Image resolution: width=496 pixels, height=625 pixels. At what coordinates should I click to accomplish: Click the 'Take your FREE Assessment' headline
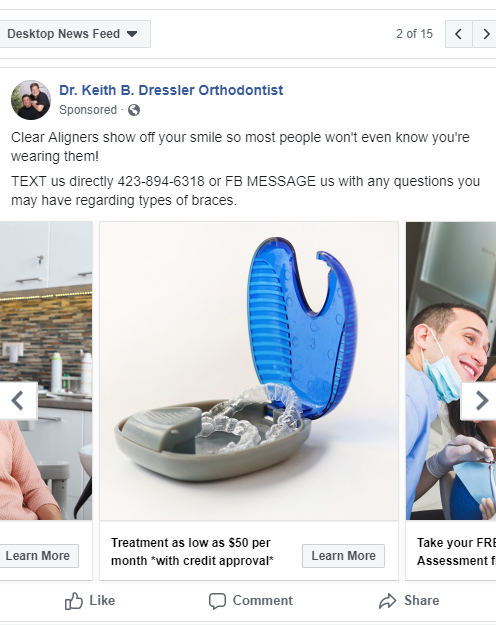point(456,552)
